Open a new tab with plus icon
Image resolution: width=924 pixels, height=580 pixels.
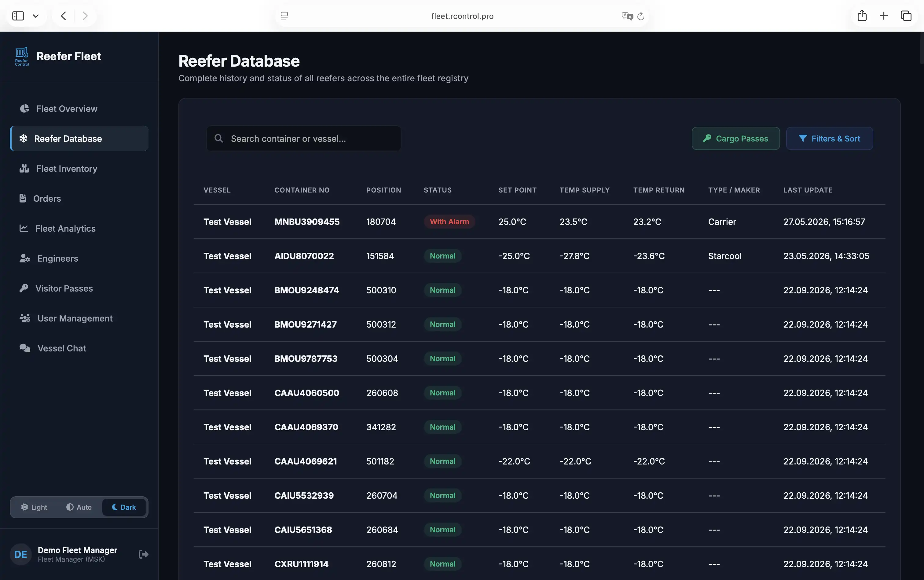coord(884,16)
